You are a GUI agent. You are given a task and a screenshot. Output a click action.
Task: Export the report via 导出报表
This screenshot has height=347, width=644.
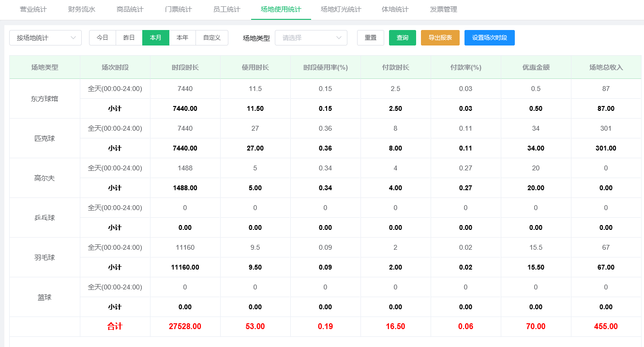coord(440,38)
